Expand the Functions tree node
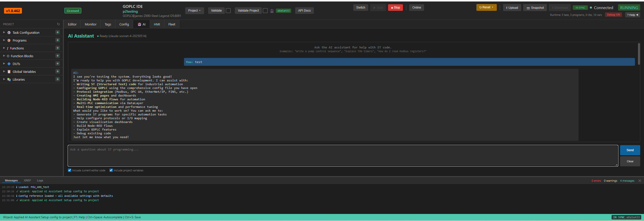The image size is (644, 221). point(4,48)
